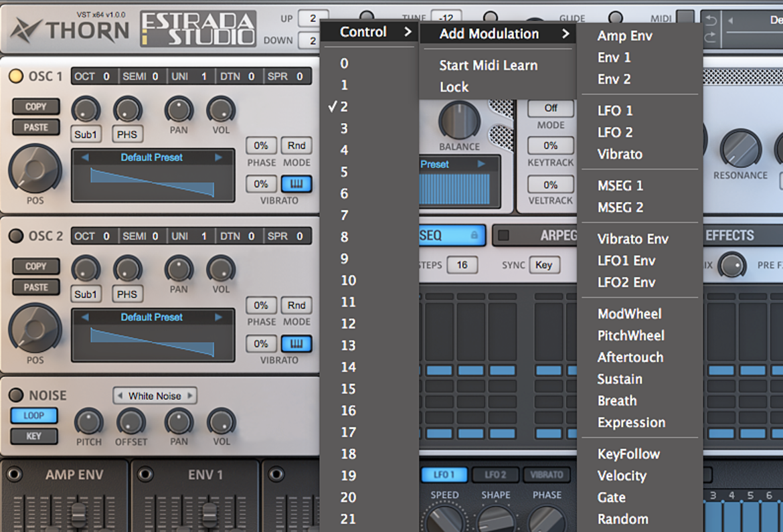783x532 pixels.
Task: Click previous noise type arrow
Action: point(120,395)
